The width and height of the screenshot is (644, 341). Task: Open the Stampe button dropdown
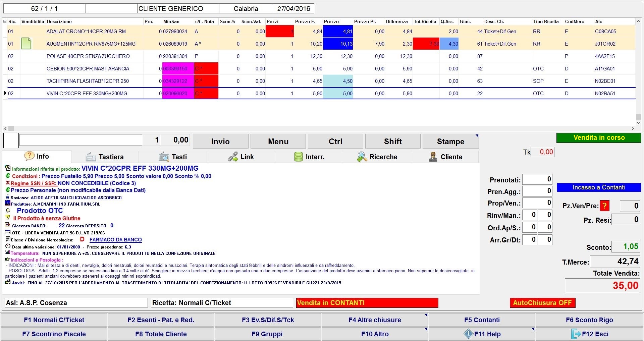477,136
